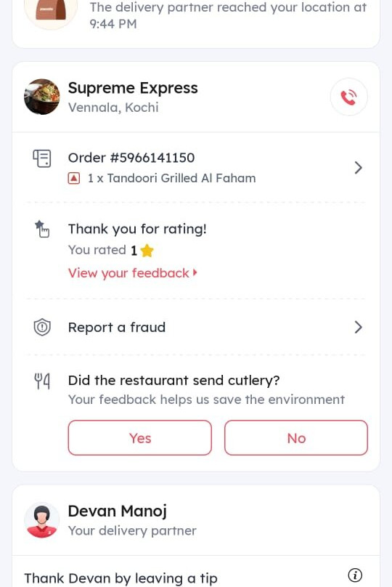Expand order details chevron
This screenshot has width=392, height=587.
pos(358,168)
